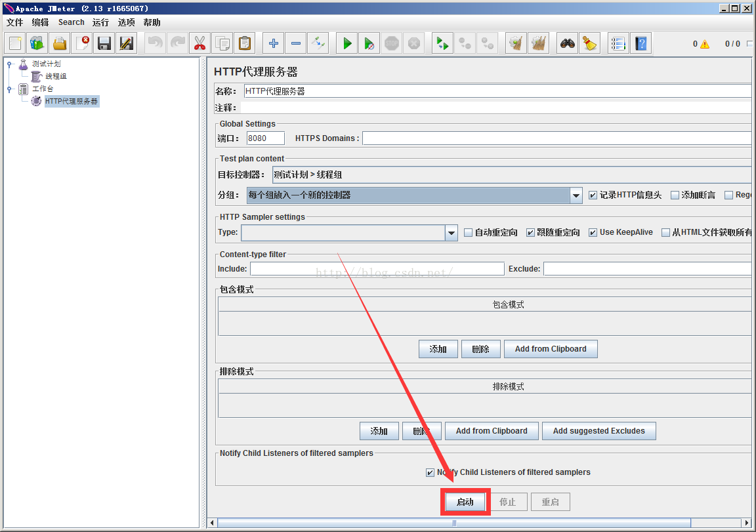Click the 名称 input field
Screen dimensions: 756x532
[x=497, y=91]
